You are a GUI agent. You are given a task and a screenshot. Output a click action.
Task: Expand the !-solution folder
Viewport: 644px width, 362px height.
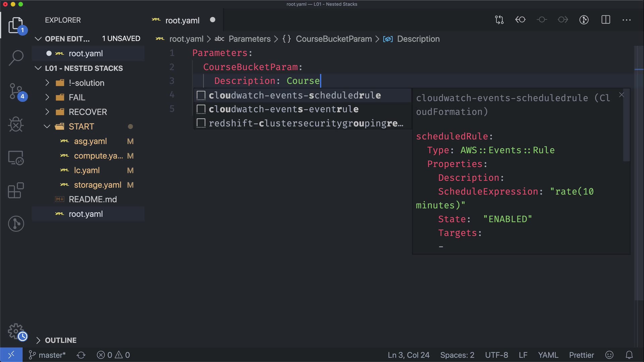pos(86,83)
